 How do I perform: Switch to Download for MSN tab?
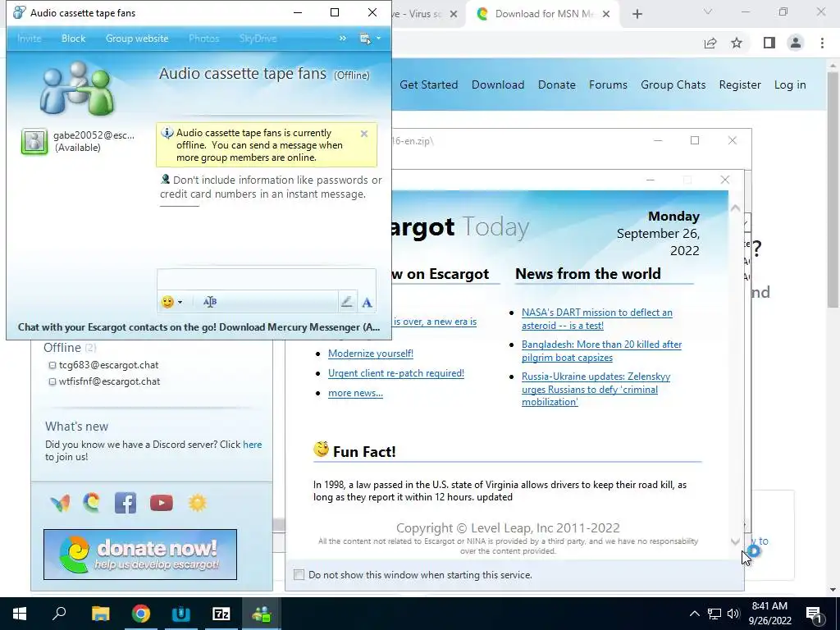[541, 14]
